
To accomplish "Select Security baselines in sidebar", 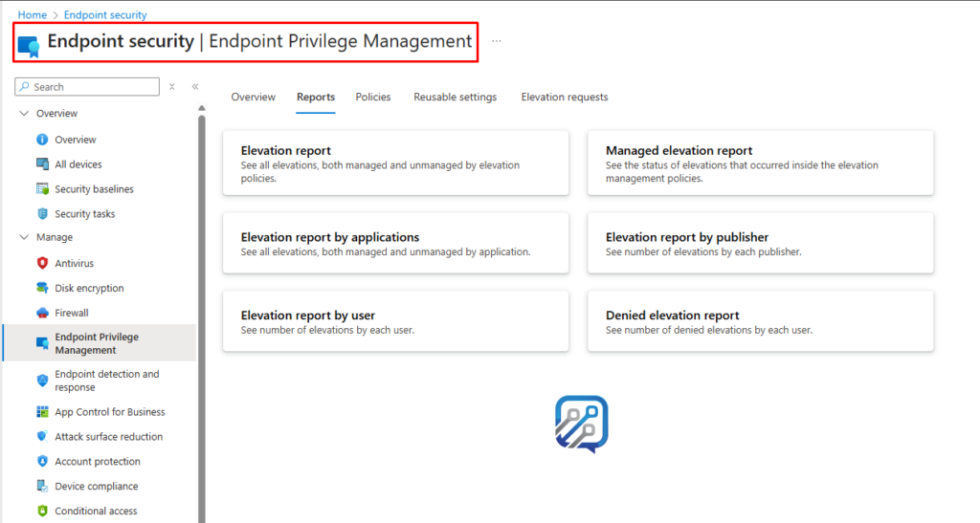I will [95, 189].
